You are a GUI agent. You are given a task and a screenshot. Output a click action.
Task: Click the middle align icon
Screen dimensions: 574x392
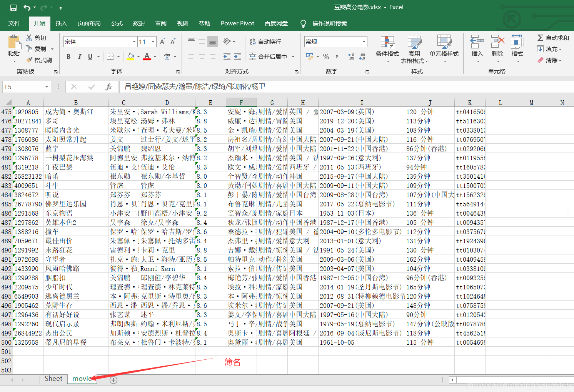tap(202, 42)
